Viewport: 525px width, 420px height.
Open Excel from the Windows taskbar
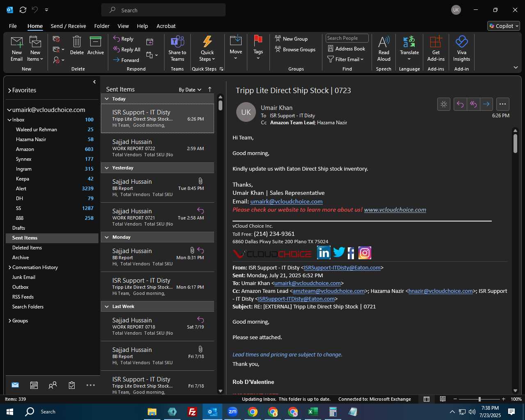pos(313,412)
